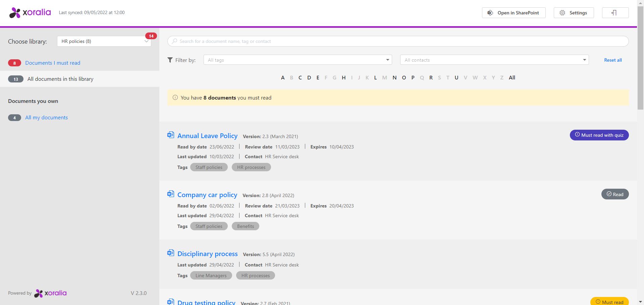Click Reset all filters link
644x305 pixels.
click(x=613, y=60)
